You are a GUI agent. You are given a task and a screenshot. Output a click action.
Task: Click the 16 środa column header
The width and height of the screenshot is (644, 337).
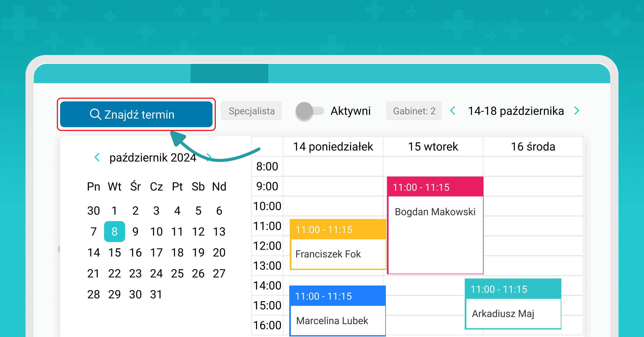[x=533, y=146]
